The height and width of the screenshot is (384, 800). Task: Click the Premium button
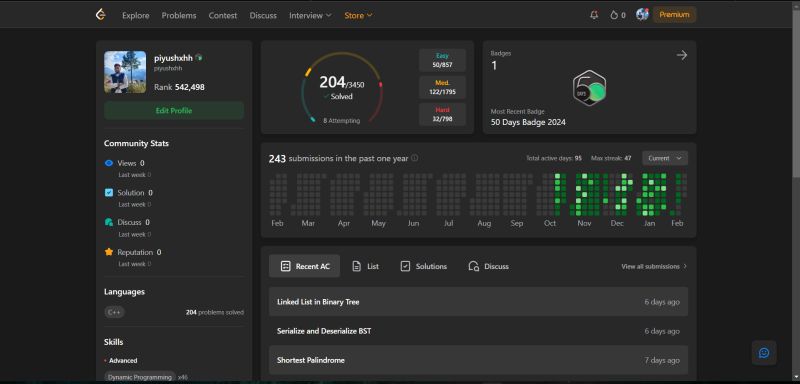(x=674, y=15)
